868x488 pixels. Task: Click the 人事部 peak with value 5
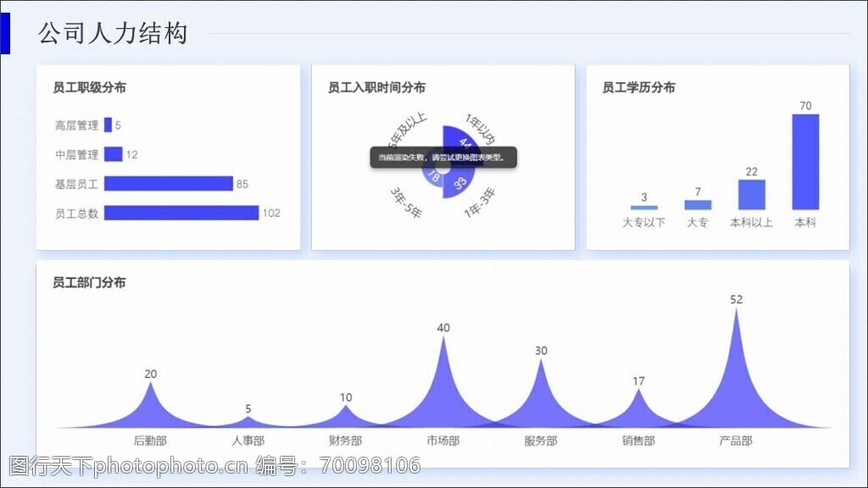click(x=248, y=422)
